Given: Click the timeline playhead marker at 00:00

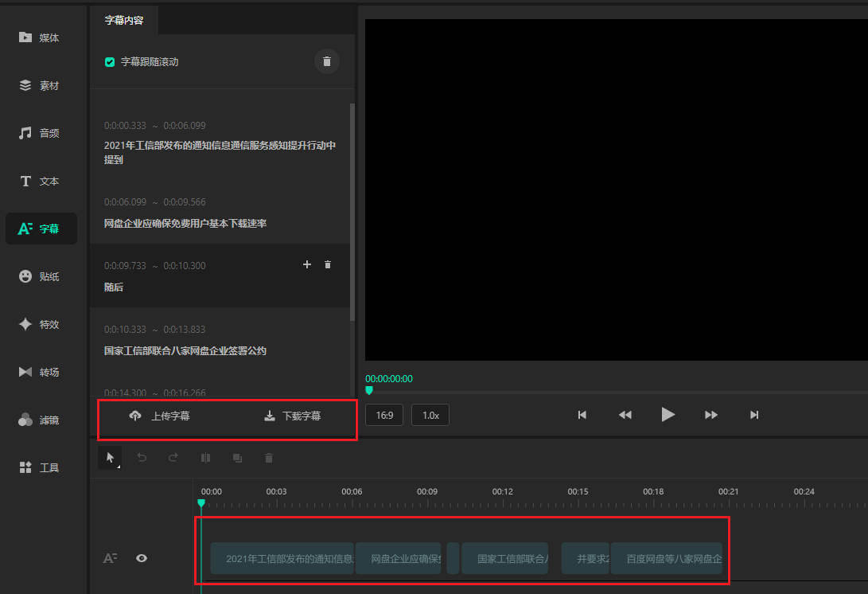Looking at the screenshot, I should tap(201, 503).
